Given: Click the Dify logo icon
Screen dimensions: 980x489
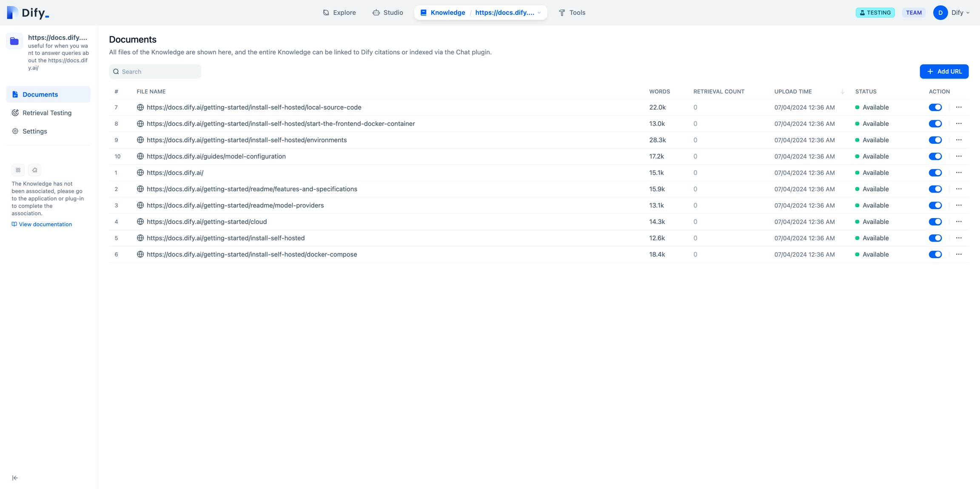Looking at the screenshot, I should [13, 12].
